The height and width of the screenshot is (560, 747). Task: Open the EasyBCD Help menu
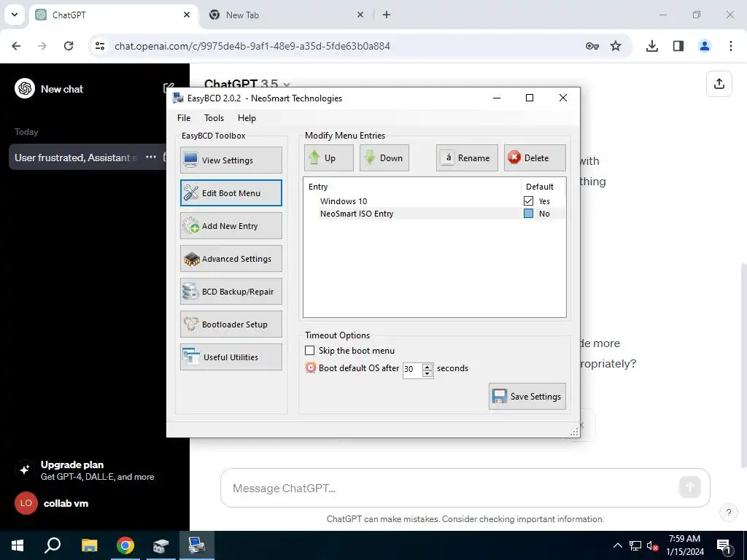[x=247, y=118]
